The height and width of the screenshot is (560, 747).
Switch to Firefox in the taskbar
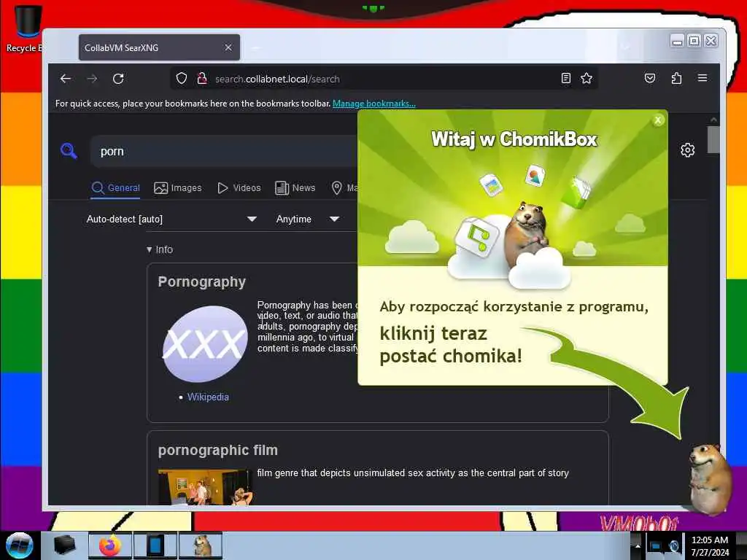109,545
